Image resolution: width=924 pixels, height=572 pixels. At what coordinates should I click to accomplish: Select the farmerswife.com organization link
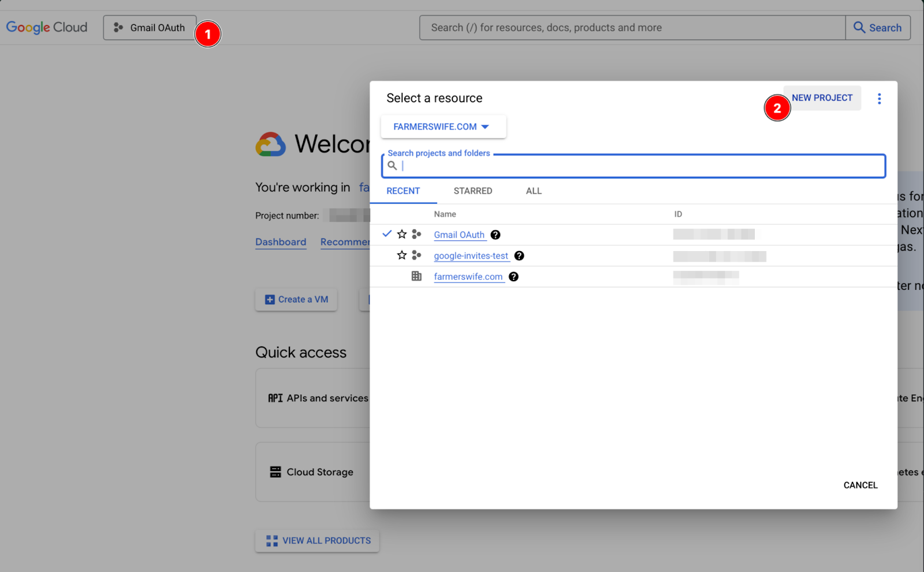click(468, 276)
